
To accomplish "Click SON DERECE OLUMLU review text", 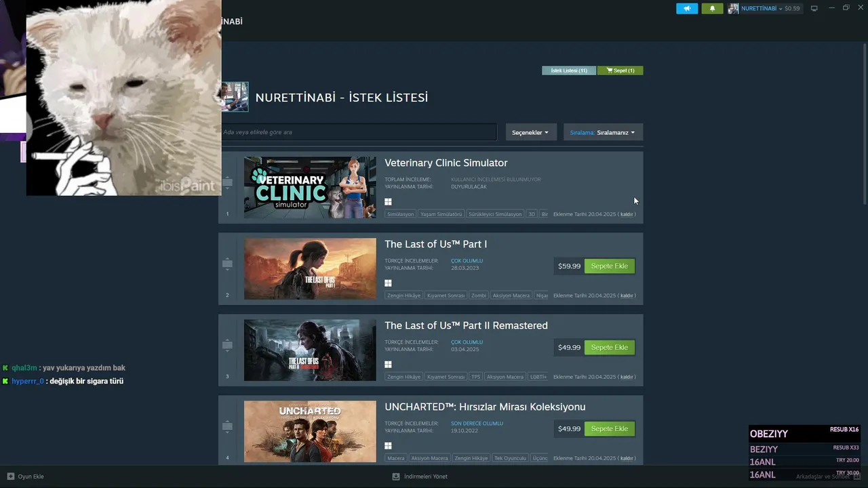I will coord(477,424).
